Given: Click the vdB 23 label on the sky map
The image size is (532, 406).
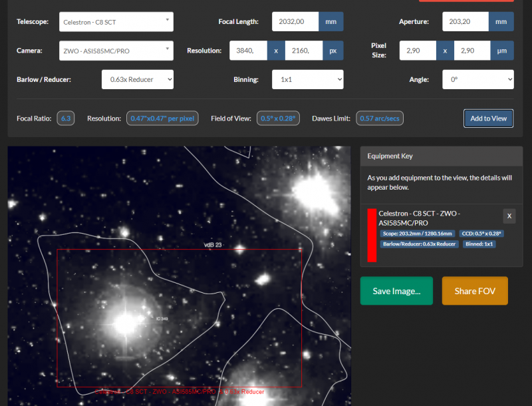Looking at the screenshot, I should click(x=213, y=245).
